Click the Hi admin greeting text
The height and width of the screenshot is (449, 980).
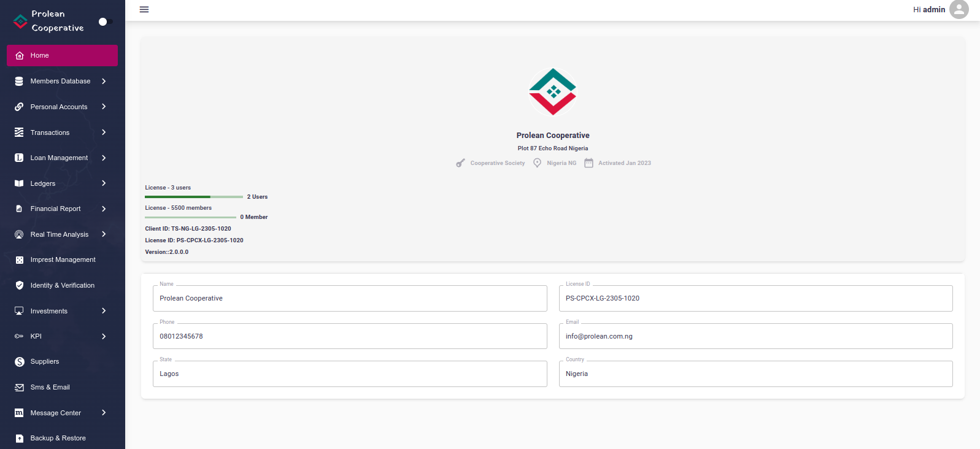coord(929,9)
